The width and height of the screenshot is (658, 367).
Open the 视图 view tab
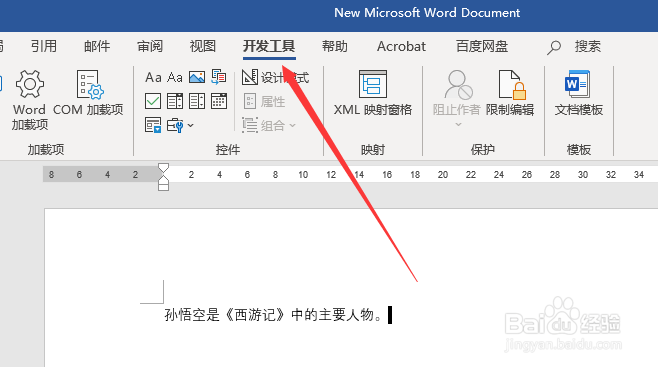coord(203,46)
